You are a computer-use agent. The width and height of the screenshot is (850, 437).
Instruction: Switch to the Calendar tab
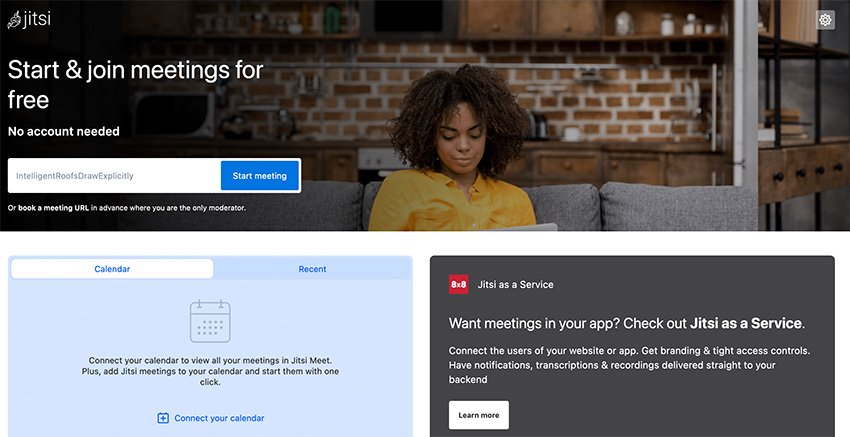(112, 269)
